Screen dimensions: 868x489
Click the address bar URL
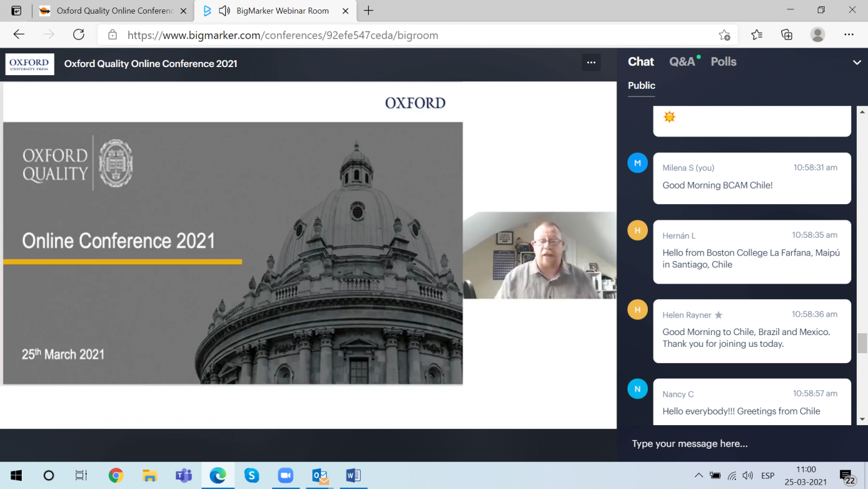pyautogui.click(x=283, y=35)
